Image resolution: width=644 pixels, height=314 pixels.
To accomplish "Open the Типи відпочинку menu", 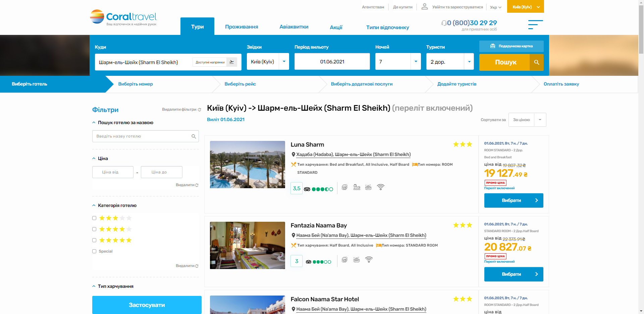I will [x=387, y=27].
